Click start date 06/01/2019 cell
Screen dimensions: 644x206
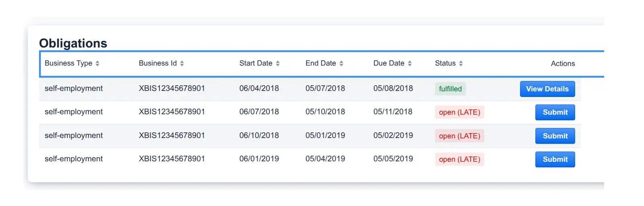259,159
